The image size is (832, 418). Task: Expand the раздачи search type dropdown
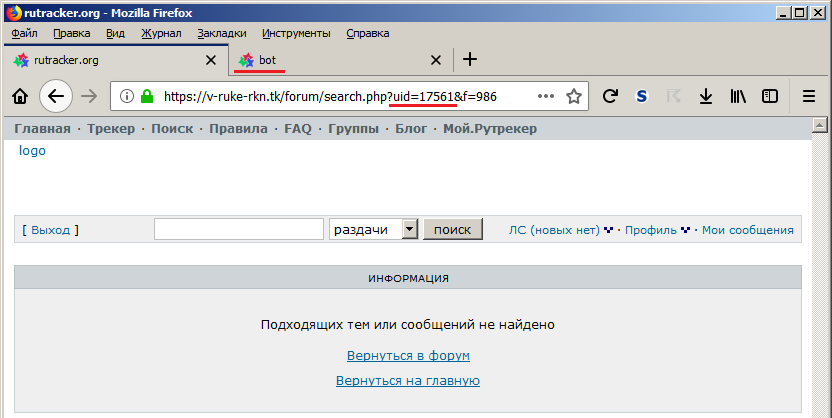coord(408,229)
